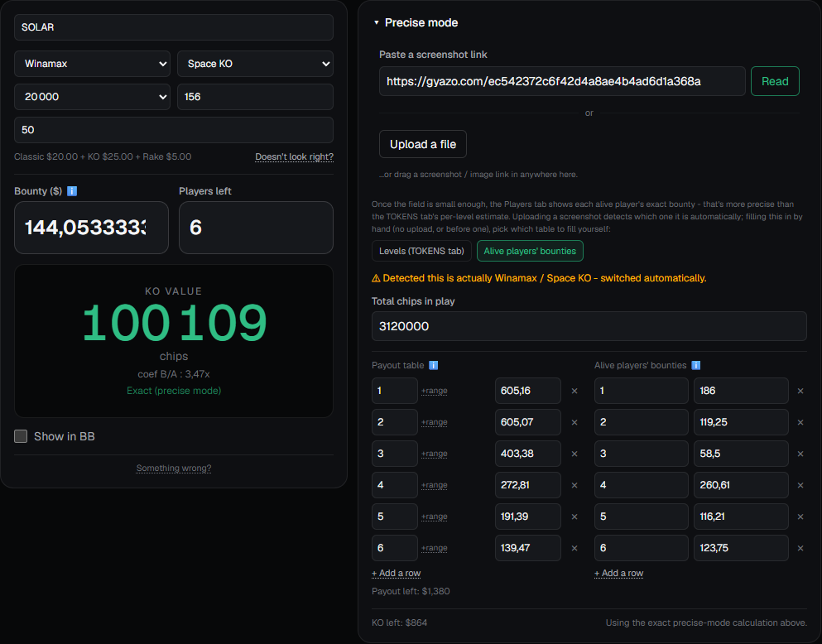Select Alive players' bounties option
The image size is (822, 644).
530,251
